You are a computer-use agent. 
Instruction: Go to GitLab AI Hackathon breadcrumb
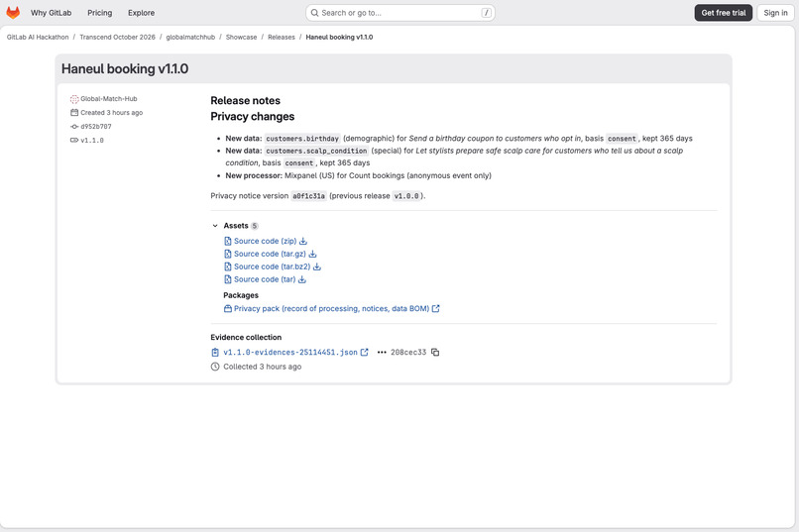[x=38, y=38]
